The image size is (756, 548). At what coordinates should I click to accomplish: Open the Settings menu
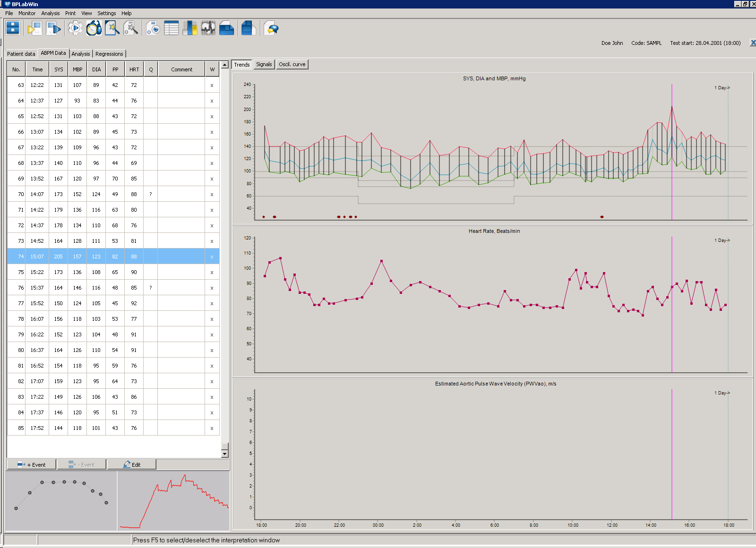click(x=106, y=13)
